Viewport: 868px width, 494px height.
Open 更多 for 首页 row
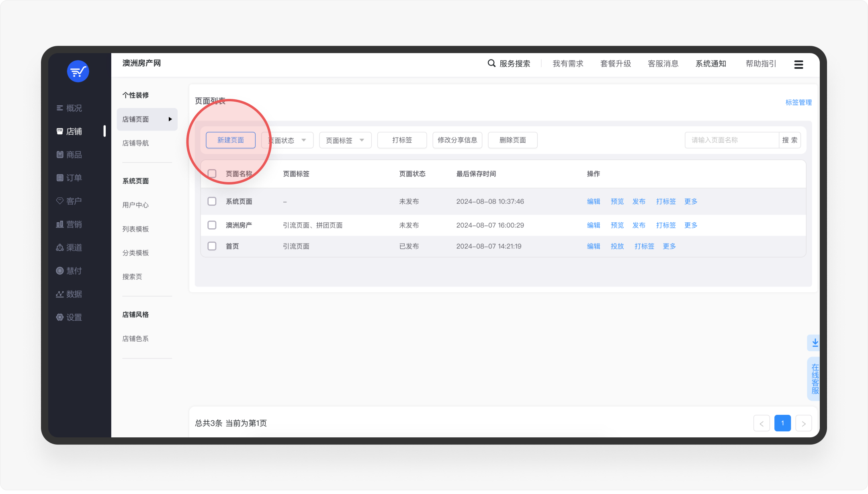point(669,246)
